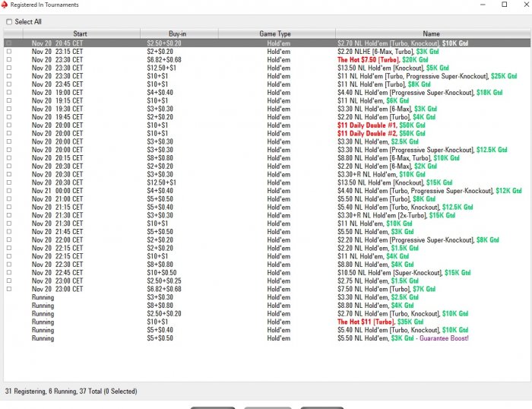
Task: Select the red '$11 Daily Double #2' name
Action: [x=366, y=133]
